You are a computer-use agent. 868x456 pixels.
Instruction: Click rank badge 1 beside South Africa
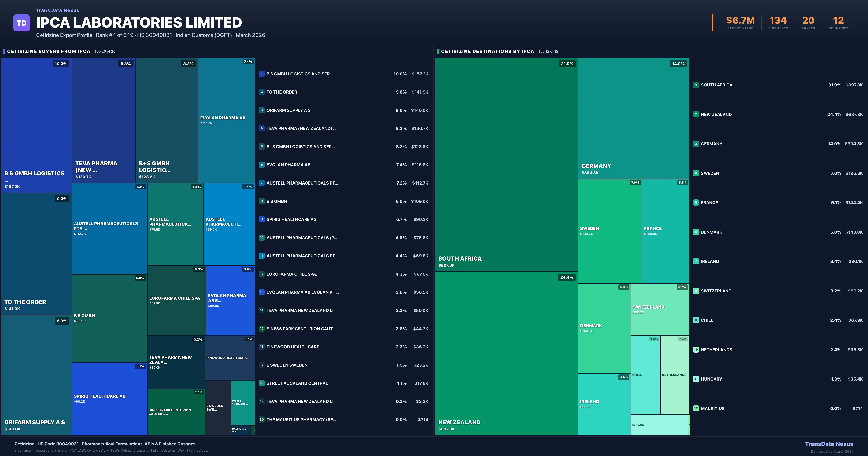[696, 85]
